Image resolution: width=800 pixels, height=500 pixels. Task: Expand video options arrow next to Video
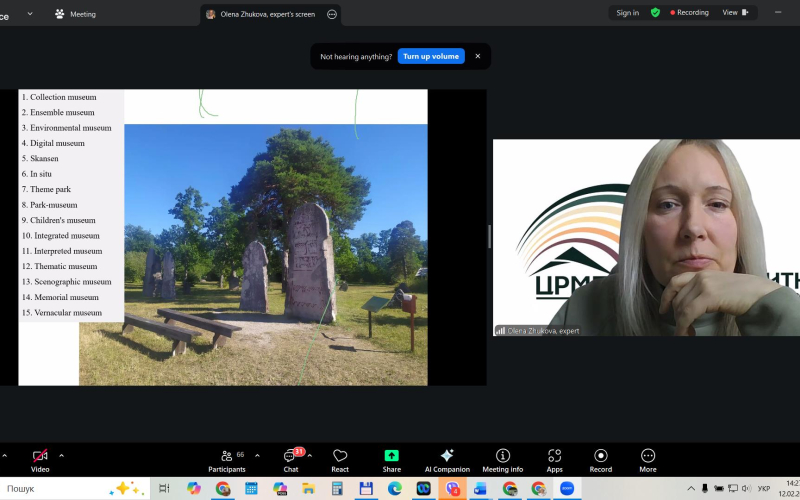coord(62,455)
